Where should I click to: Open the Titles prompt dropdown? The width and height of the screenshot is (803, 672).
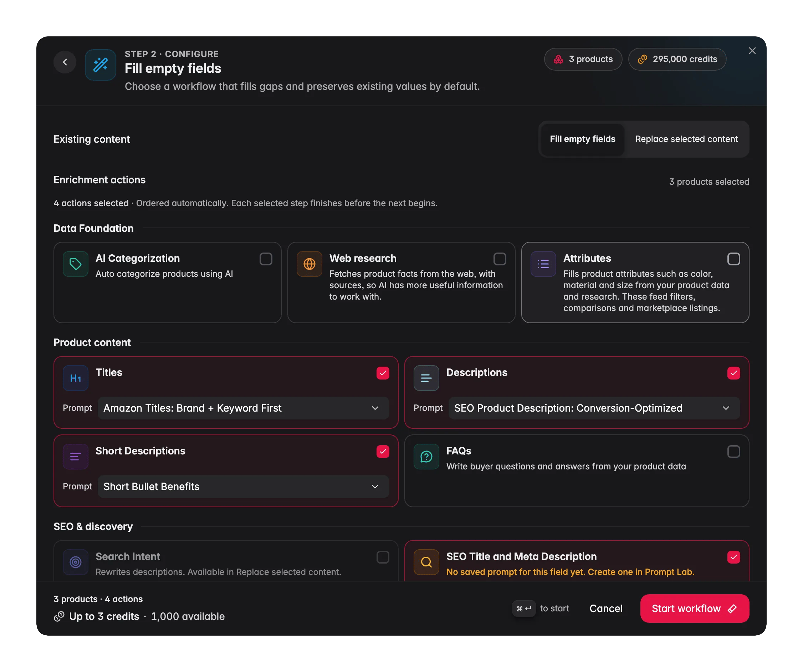click(x=243, y=408)
